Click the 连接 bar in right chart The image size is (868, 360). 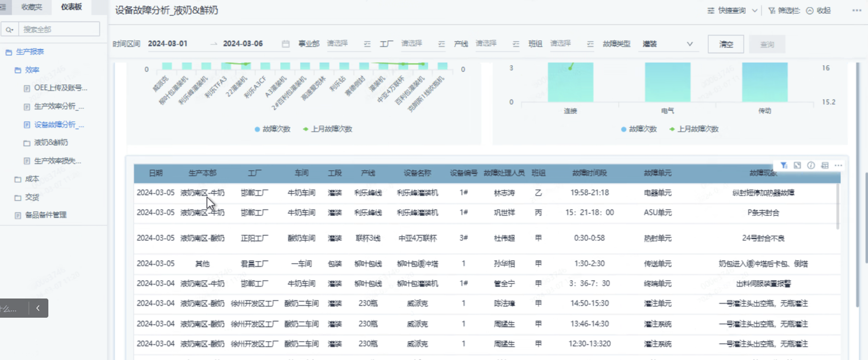tap(570, 82)
